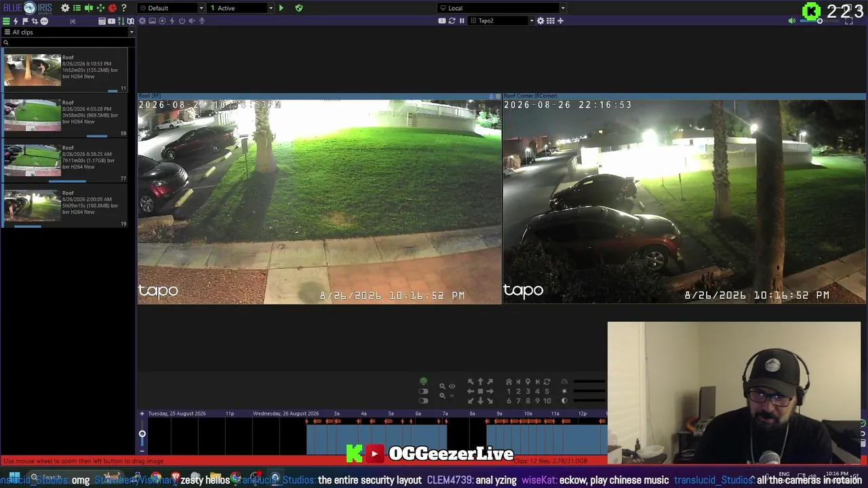
Task: Open the Local server dropdown
Action: [502, 8]
